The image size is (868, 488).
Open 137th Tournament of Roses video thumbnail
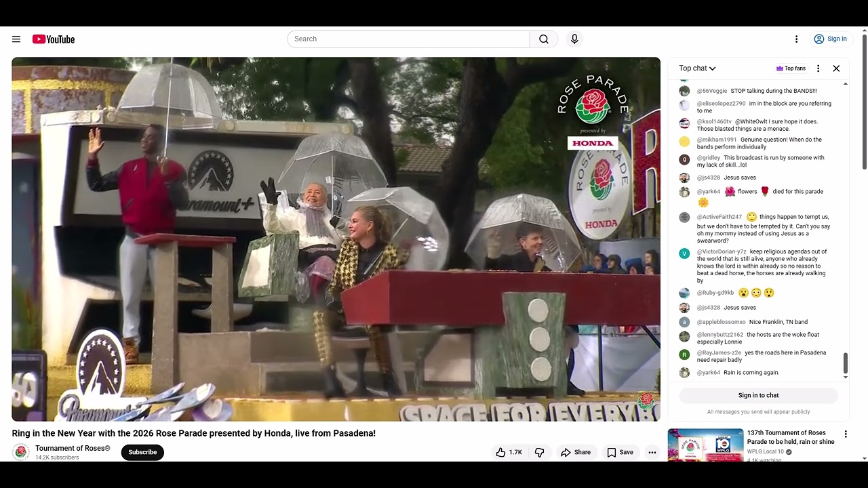tap(705, 445)
